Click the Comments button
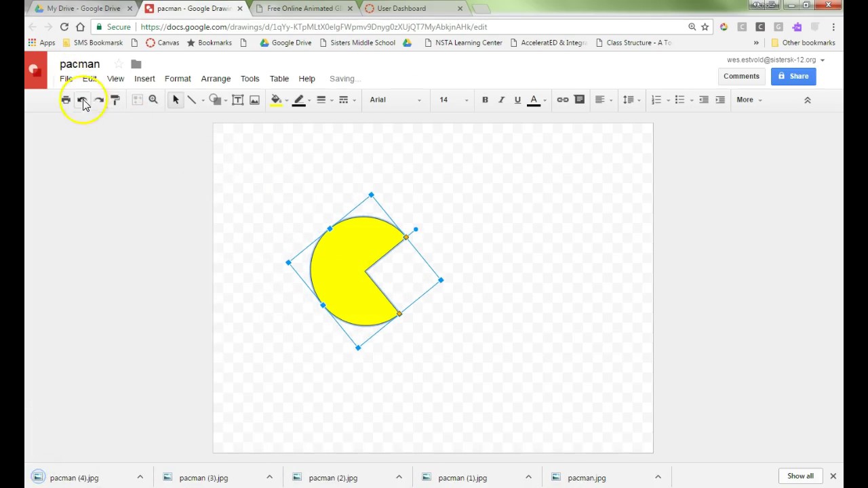 (741, 76)
